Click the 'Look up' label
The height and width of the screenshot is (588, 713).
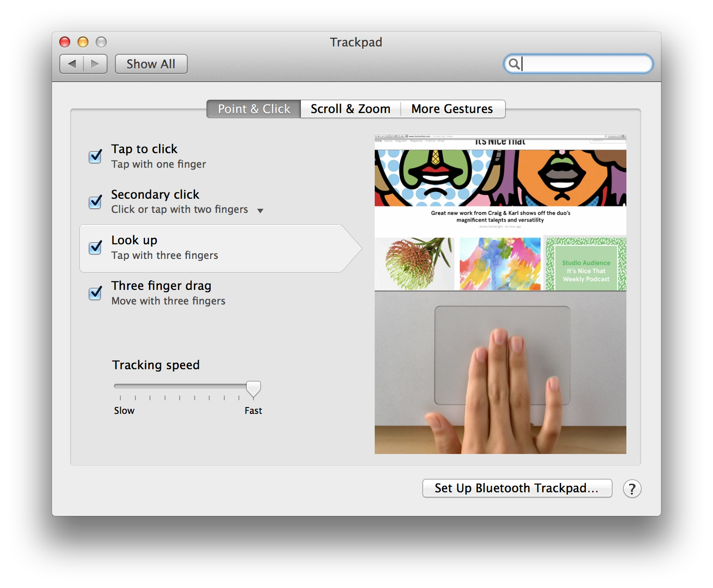click(134, 240)
